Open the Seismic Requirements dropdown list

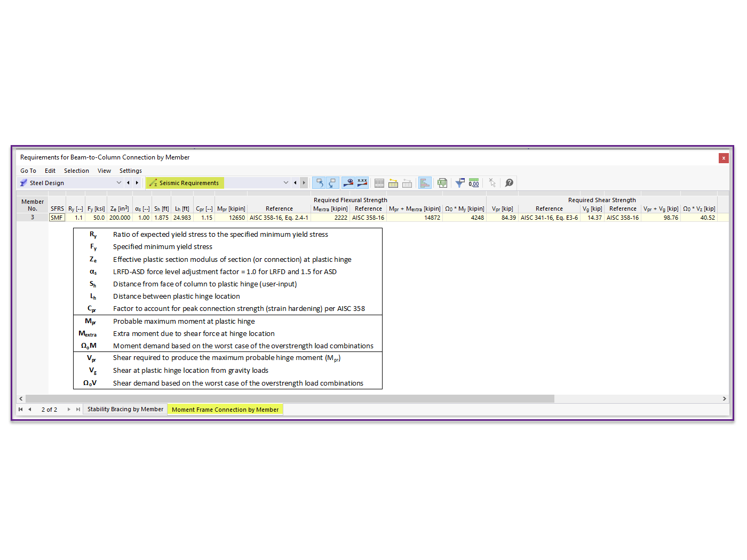[x=286, y=182]
